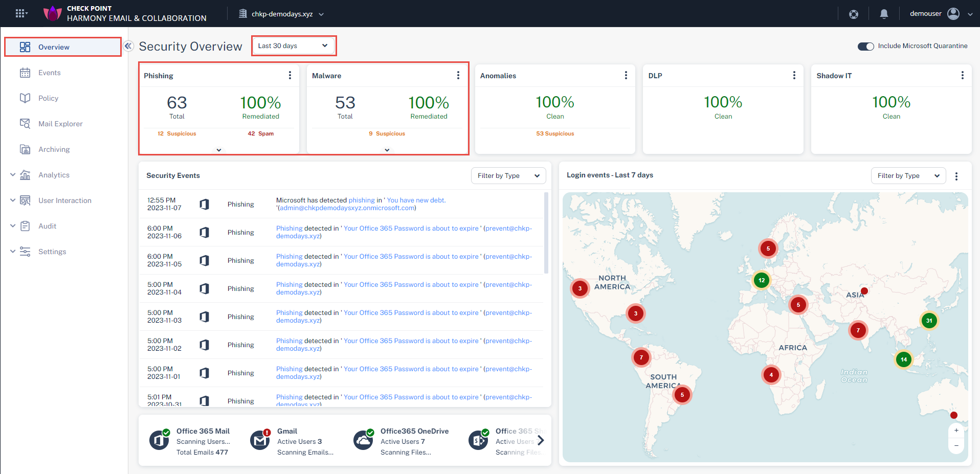Expand the Malware card details chevron

(x=387, y=150)
